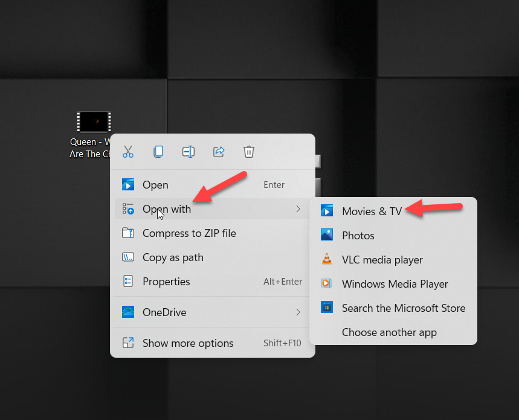Click the Copy icon in context menu
519x420 pixels.
(x=158, y=152)
